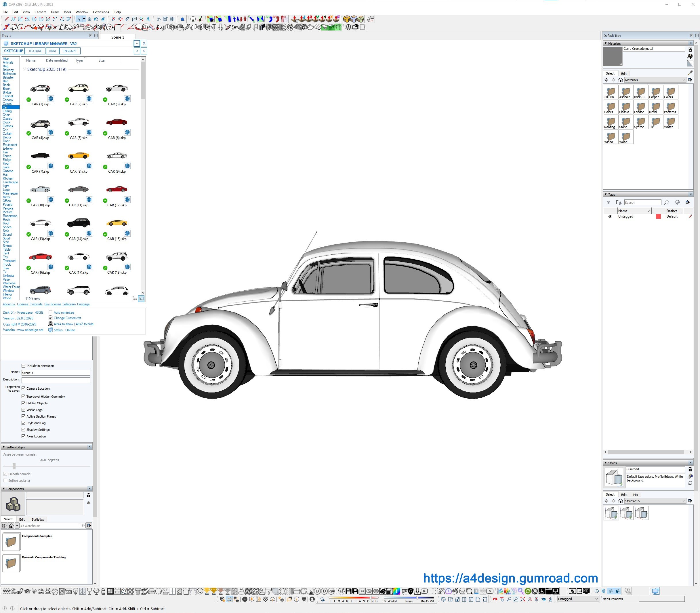Open the Tutorials link

(x=36, y=304)
